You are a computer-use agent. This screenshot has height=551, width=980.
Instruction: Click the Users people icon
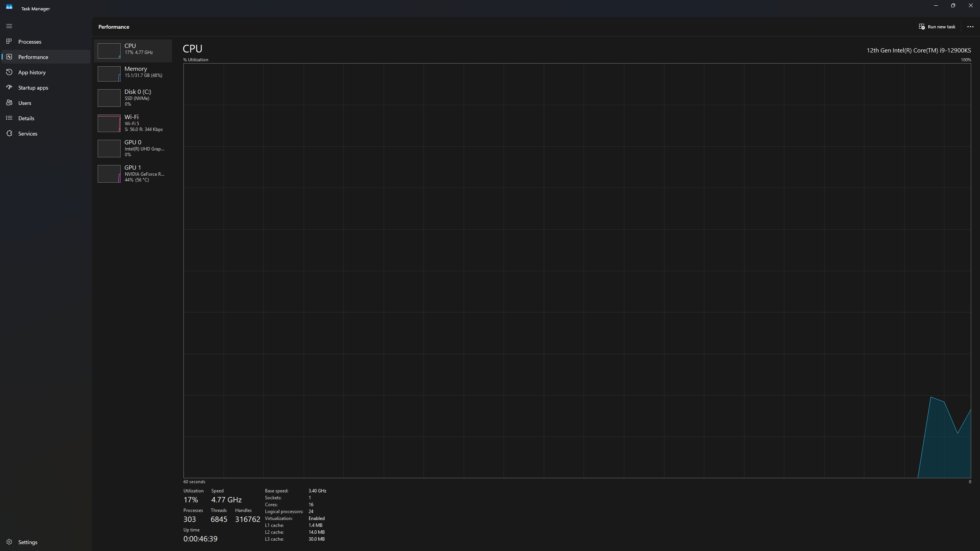point(9,103)
